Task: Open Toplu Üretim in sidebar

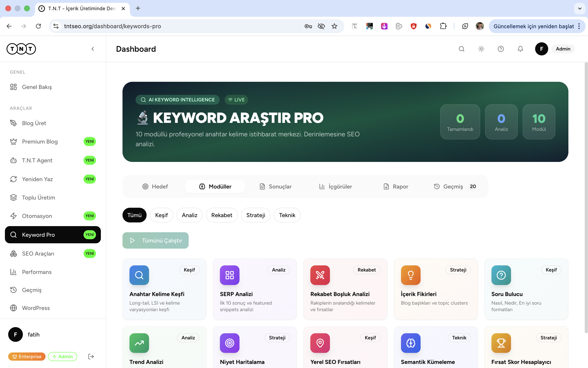Action: click(x=53, y=197)
